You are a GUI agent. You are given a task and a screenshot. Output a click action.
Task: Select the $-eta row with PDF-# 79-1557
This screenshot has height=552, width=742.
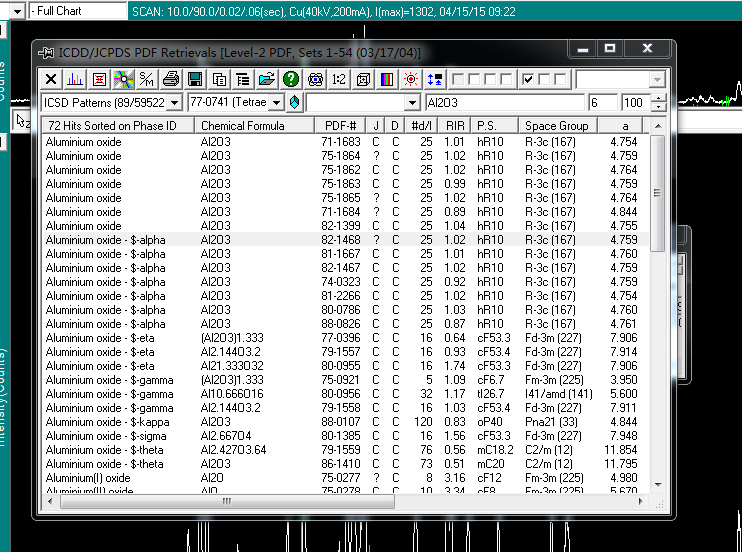pyautogui.click(x=345, y=352)
